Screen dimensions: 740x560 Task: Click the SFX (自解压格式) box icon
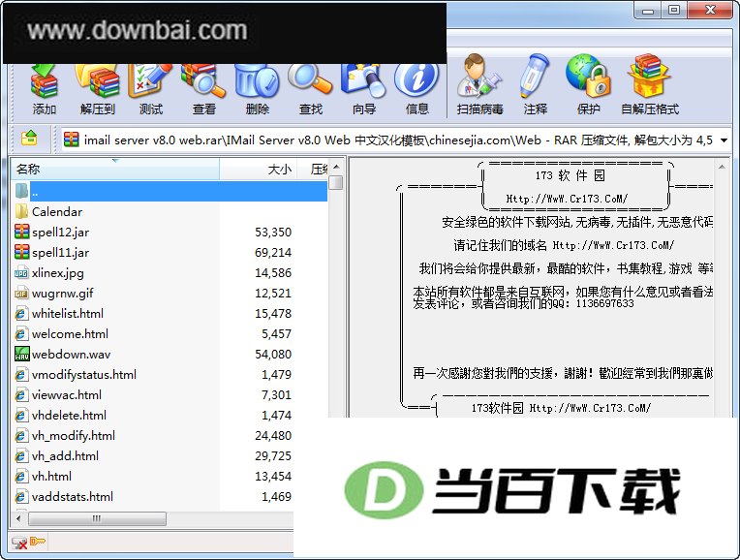coord(649,77)
